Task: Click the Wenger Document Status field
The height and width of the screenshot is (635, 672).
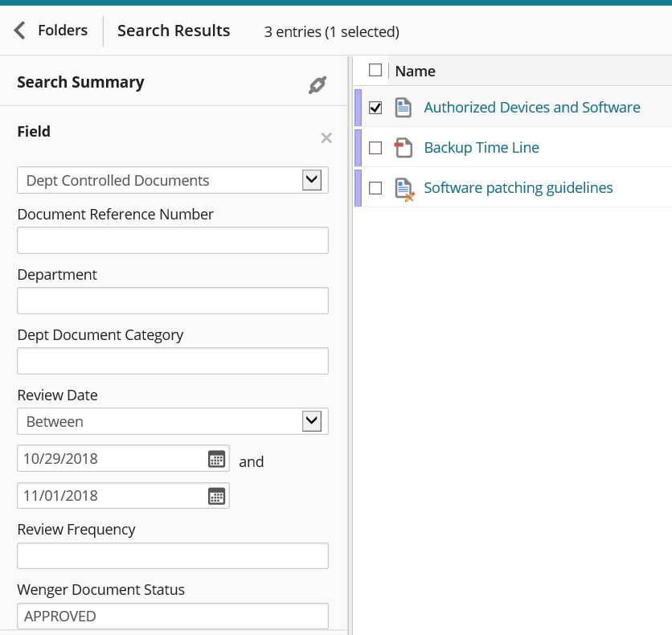Action: [x=173, y=617]
